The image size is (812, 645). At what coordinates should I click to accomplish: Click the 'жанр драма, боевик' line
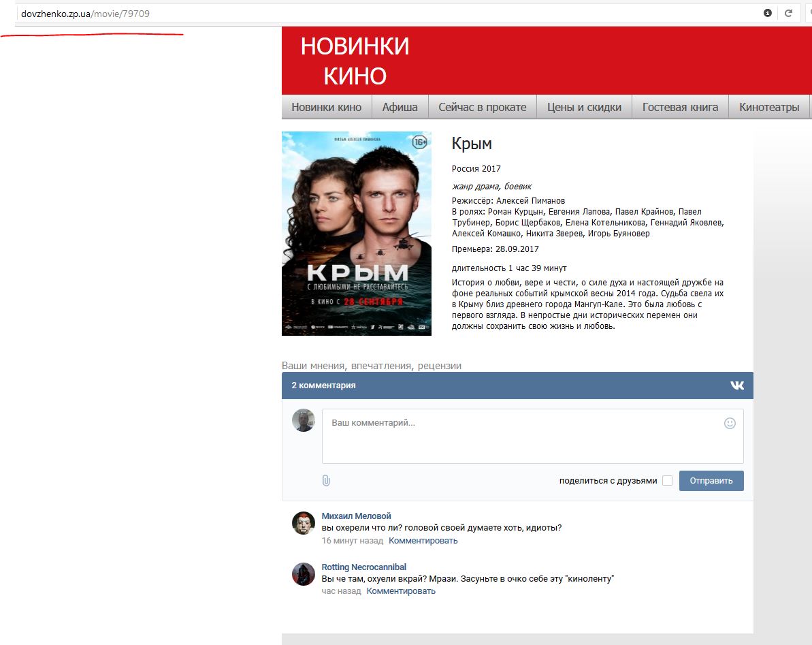[491, 187]
